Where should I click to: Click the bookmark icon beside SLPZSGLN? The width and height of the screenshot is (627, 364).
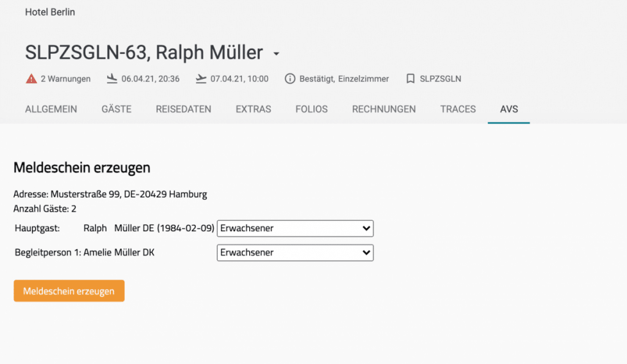(410, 79)
